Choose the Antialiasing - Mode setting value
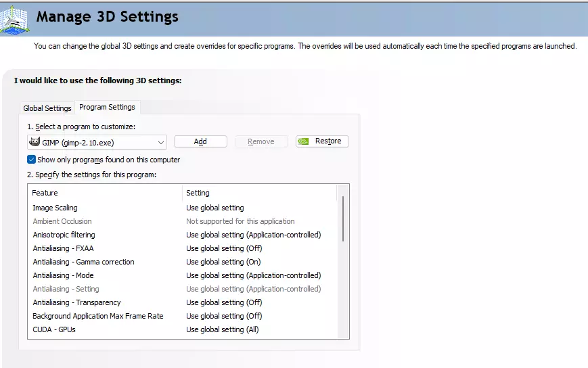Screen dimensions: 588x368 253,275
